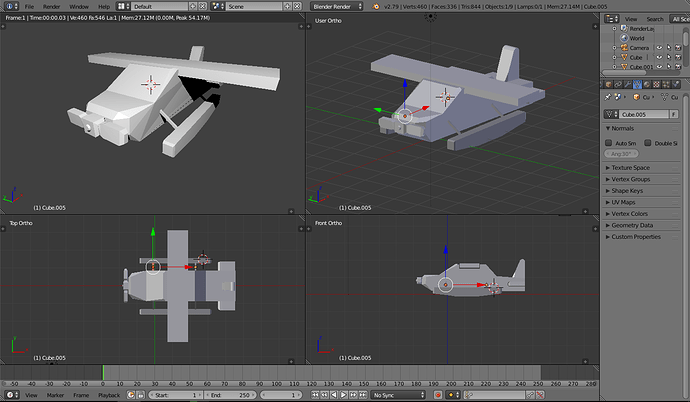Add a new scene
The width and height of the screenshot is (690, 402).
tap(287, 6)
